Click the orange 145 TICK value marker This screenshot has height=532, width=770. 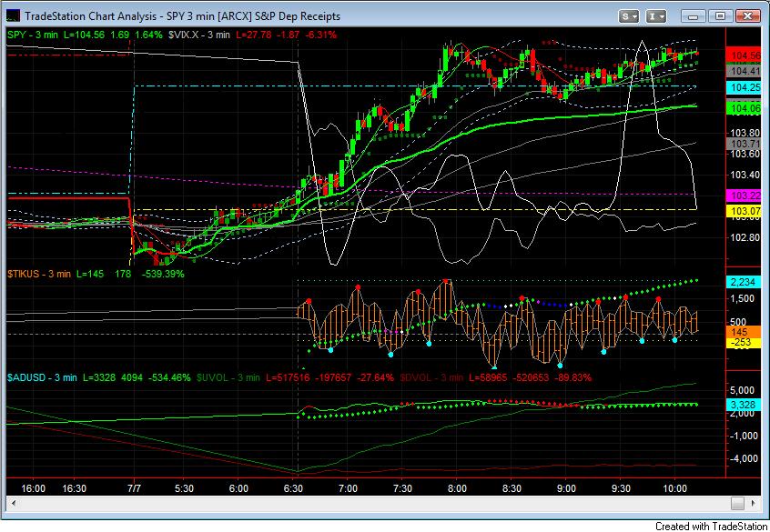(x=745, y=332)
